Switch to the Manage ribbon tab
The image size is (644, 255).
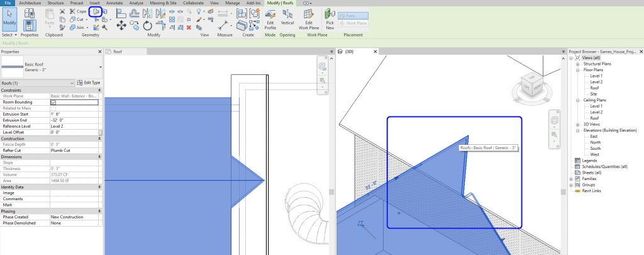tap(233, 3)
